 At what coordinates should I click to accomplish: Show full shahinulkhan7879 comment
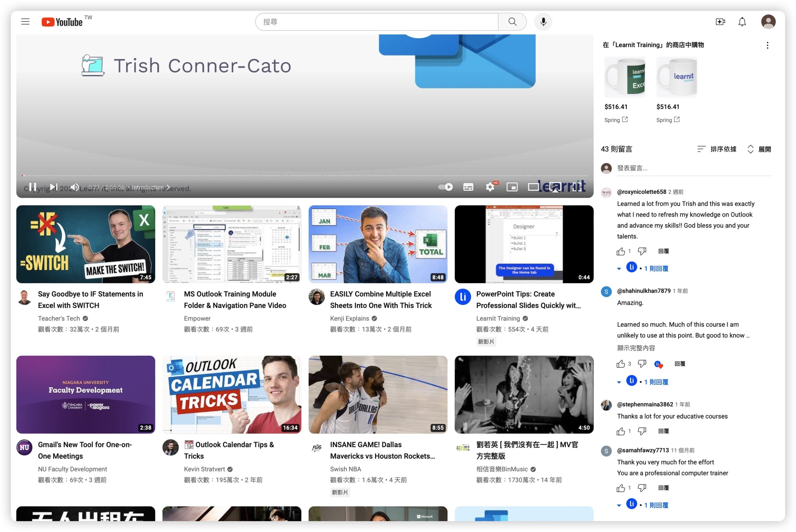[x=636, y=348]
